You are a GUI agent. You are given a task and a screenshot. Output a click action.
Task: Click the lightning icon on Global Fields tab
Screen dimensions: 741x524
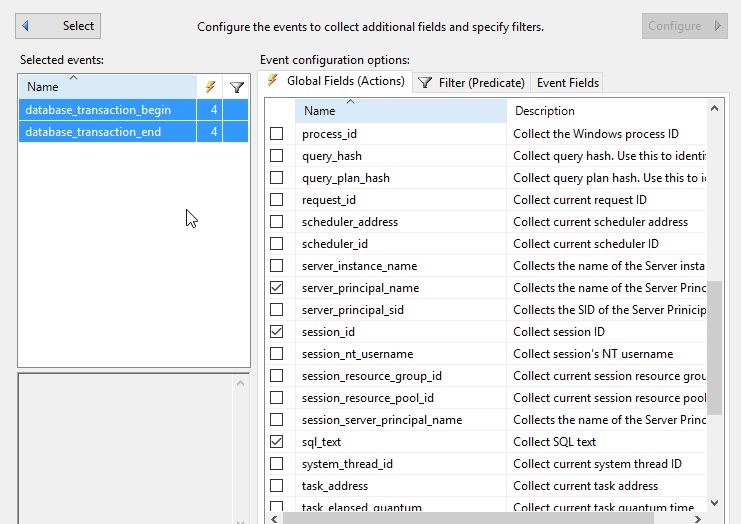click(x=272, y=81)
